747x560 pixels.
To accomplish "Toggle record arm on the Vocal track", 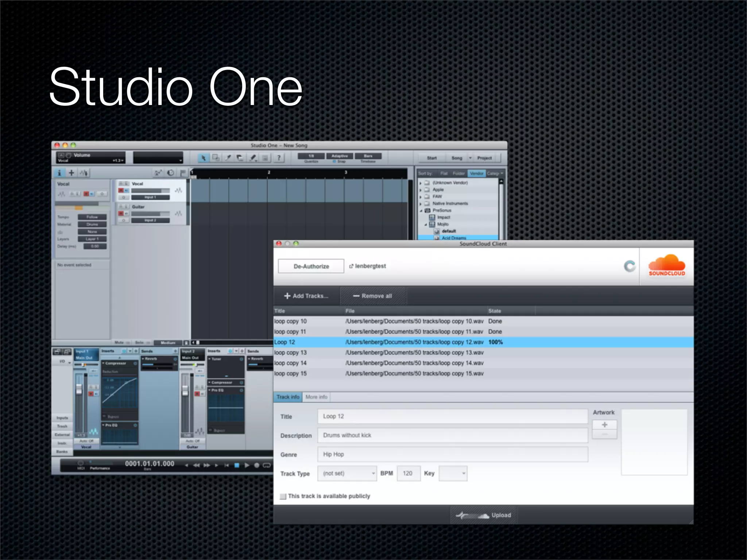I will tap(121, 190).
